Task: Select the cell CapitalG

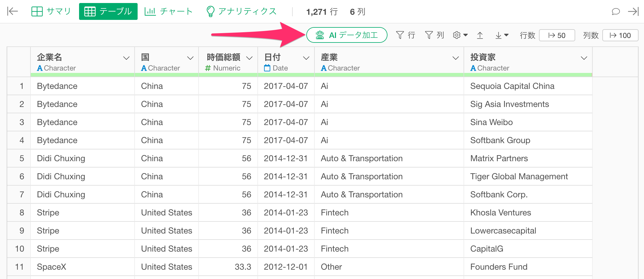Action: pos(528,249)
